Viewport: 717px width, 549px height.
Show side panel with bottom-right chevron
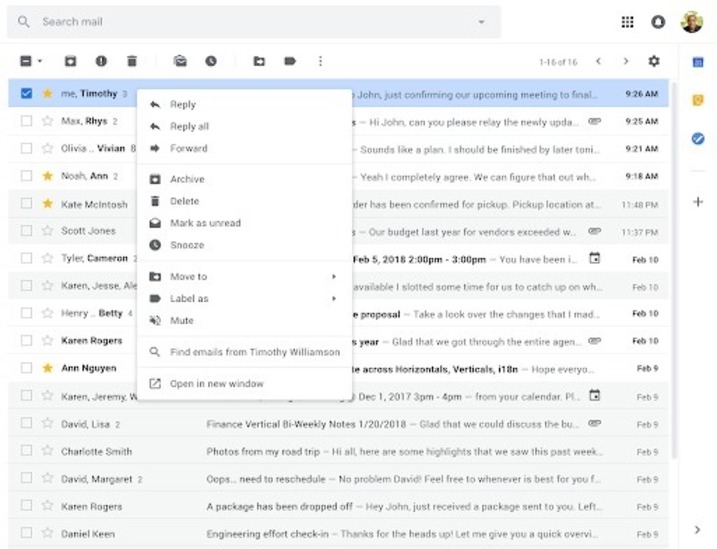point(697,530)
